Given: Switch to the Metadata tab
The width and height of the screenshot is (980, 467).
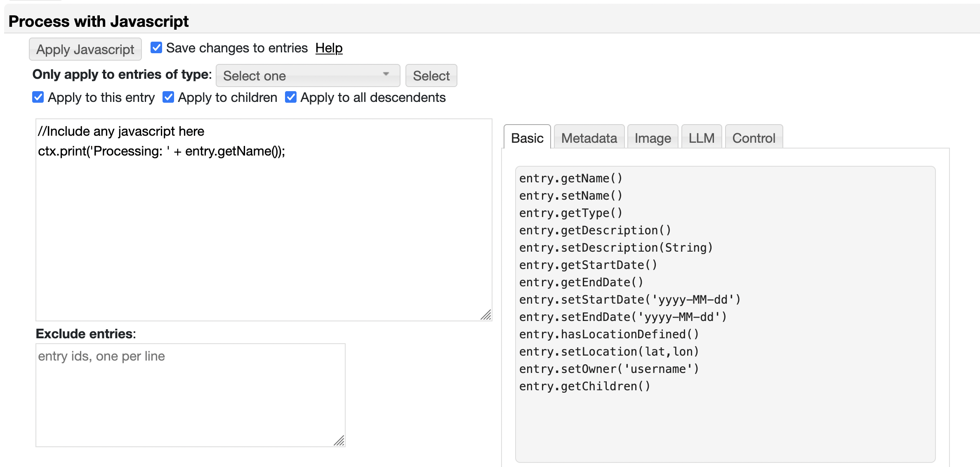Looking at the screenshot, I should tap(589, 138).
